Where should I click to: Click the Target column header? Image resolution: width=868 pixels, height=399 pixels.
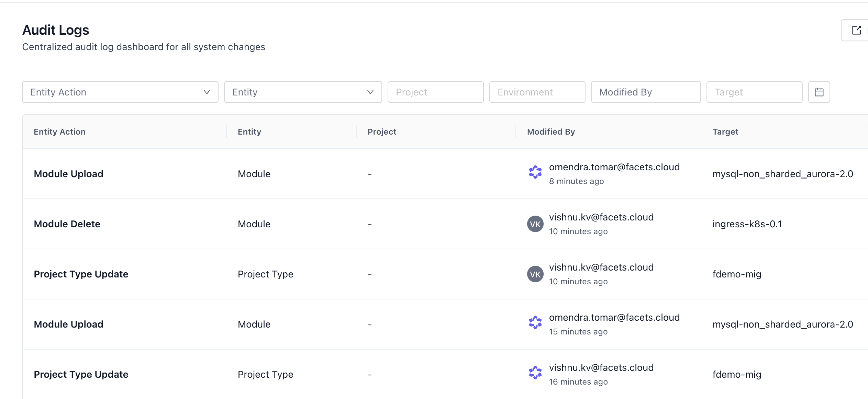(x=725, y=132)
